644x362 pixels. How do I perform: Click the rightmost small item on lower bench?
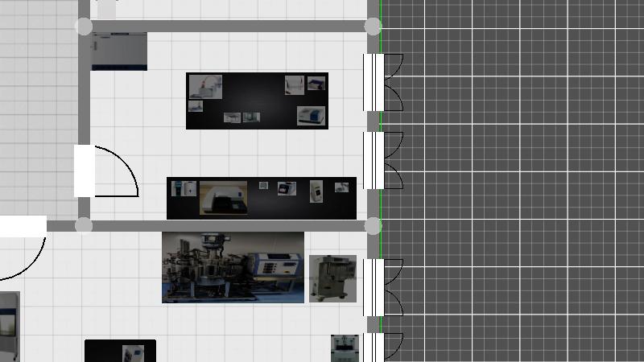(341, 187)
